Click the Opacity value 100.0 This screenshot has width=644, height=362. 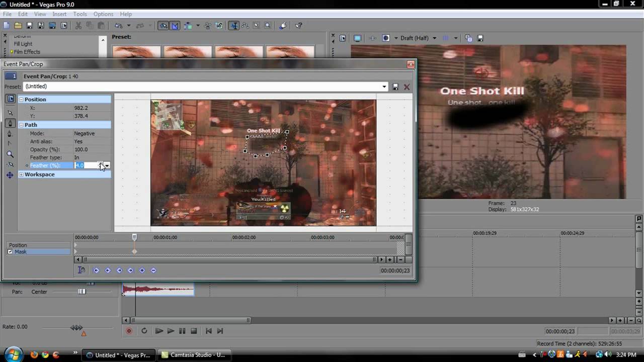click(80, 149)
